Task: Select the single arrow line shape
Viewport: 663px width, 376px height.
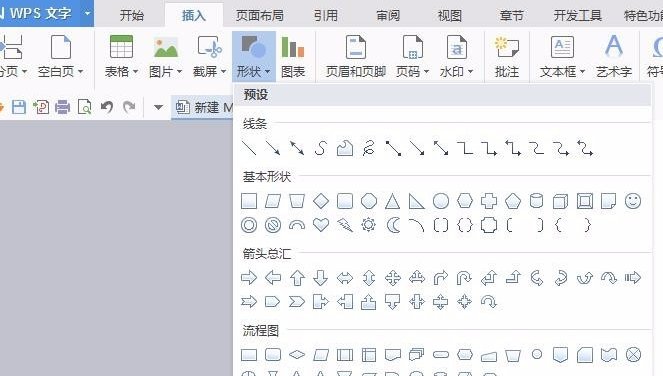Action: [x=273, y=148]
